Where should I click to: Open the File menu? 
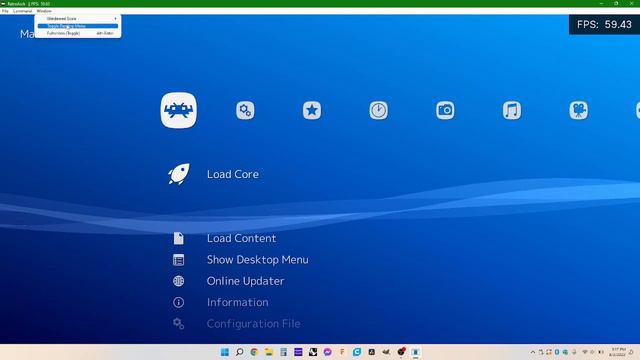pyautogui.click(x=5, y=11)
